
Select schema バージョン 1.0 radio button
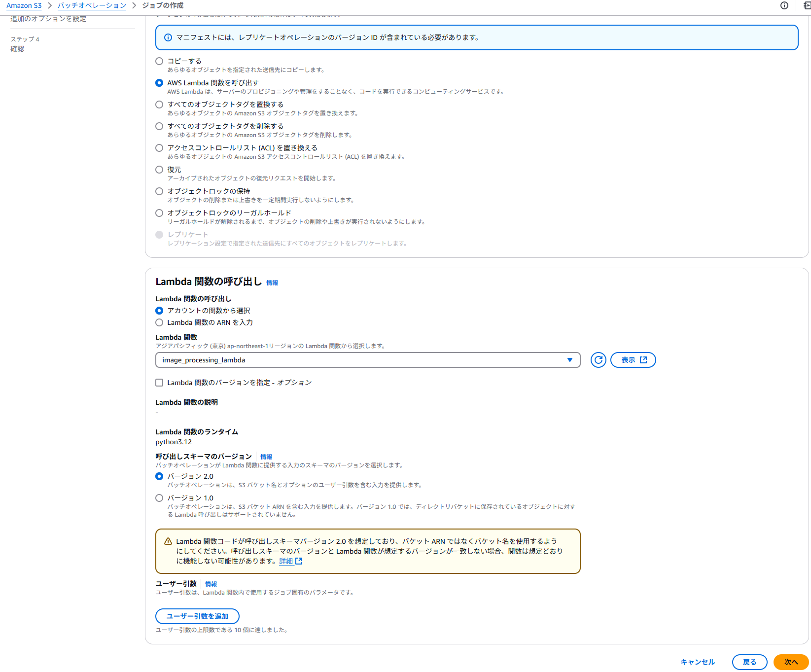[x=159, y=498]
